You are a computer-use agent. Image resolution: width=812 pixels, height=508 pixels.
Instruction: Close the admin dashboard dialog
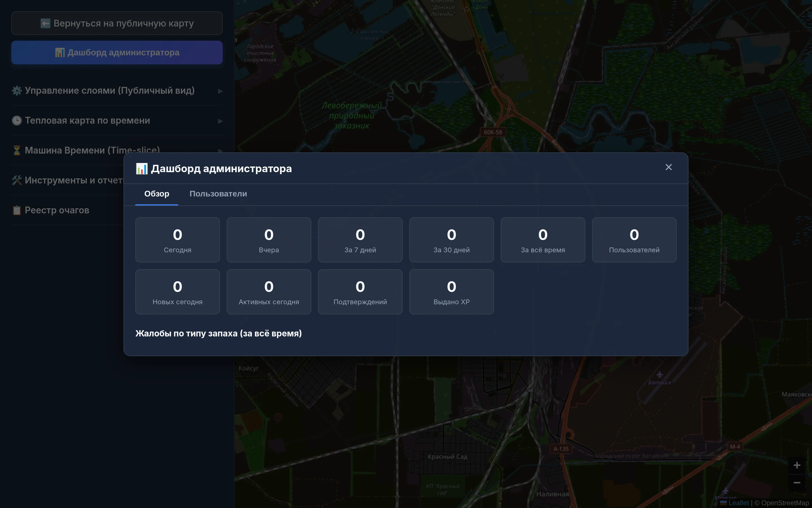pyautogui.click(x=668, y=167)
